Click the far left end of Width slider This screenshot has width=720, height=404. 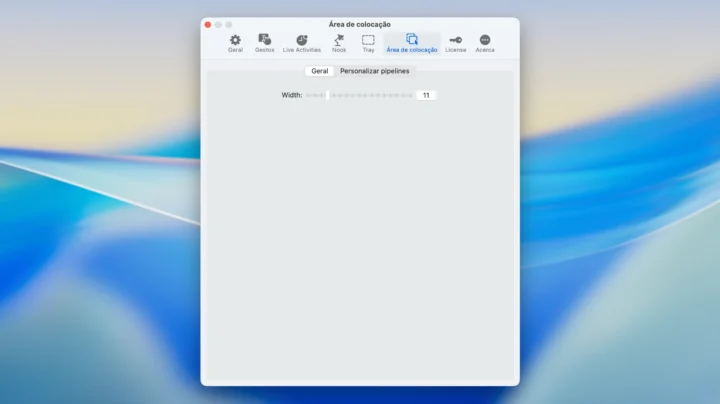308,95
